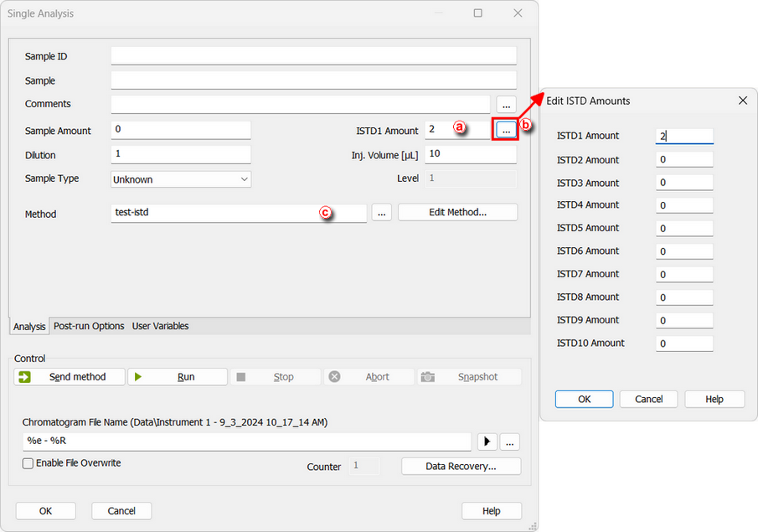The image size is (758, 532).
Task: Confirm Edit ISTD Amounts with OK
Action: coord(584,399)
